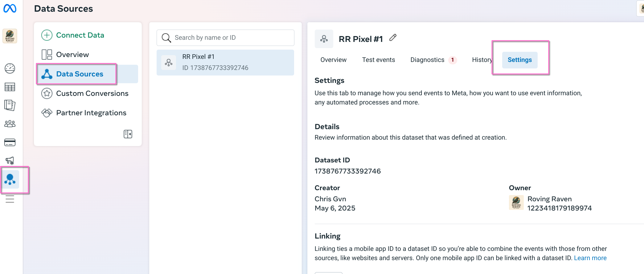Switch to the Test events tab
Image resolution: width=644 pixels, height=274 pixels.
click(x=378, y=60)
